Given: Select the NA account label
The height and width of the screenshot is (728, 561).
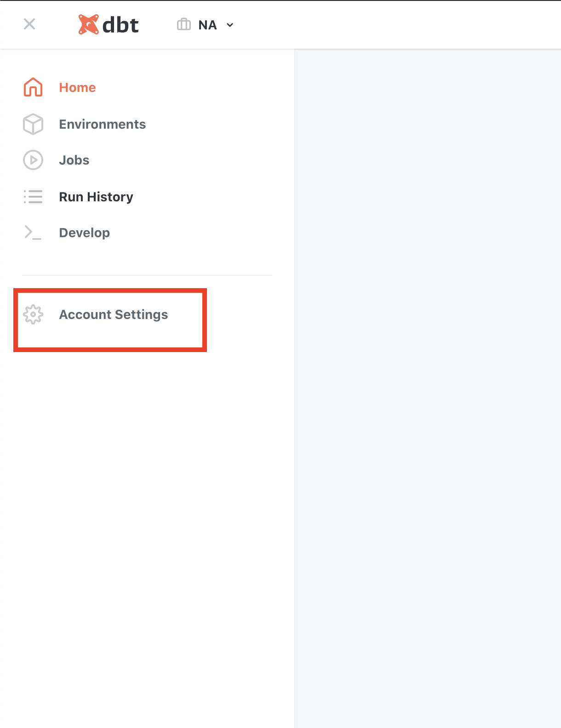Looking at the screenshot, I should (x=207, y=25).
